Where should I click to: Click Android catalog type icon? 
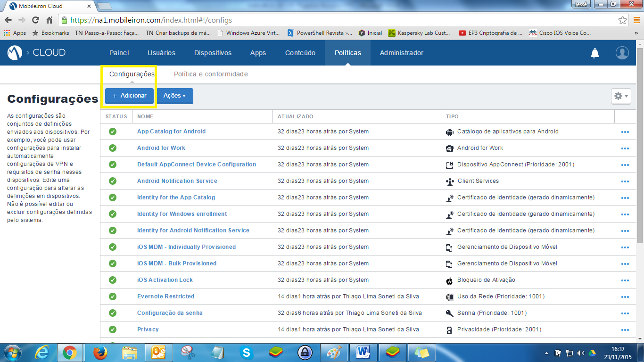[x=449, y=132]
